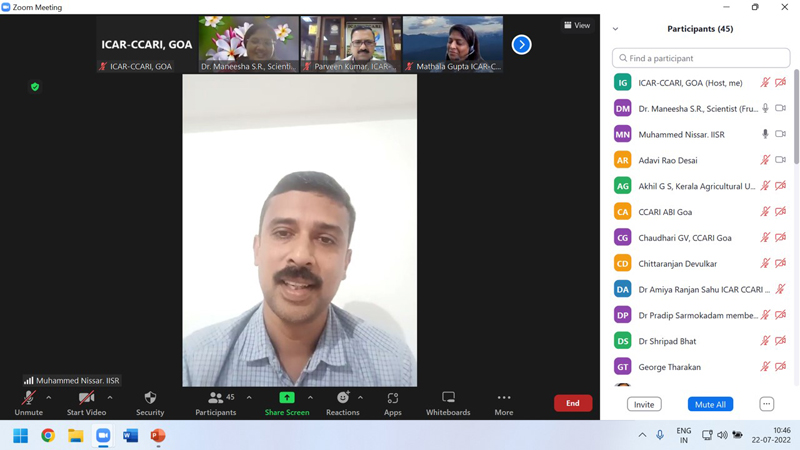Click the Start Video camera icon
This screenshot has height=450, width=800.
point(86,397)
